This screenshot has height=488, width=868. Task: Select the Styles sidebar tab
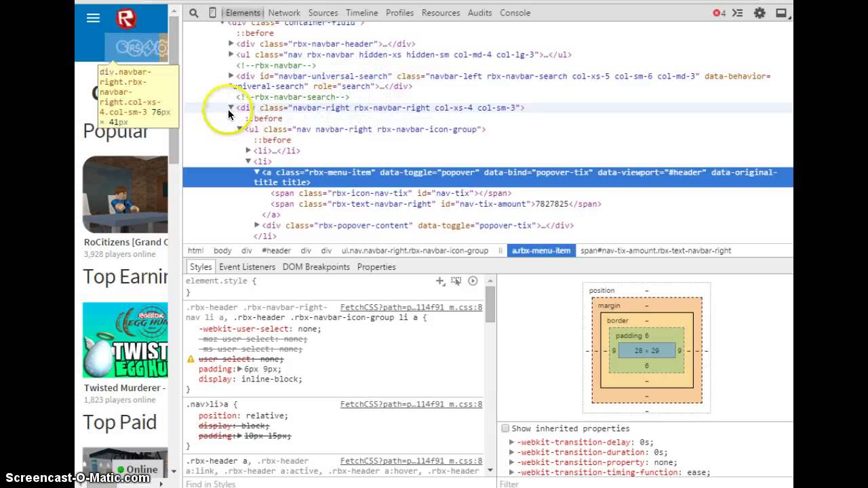[x=201, y=267]
